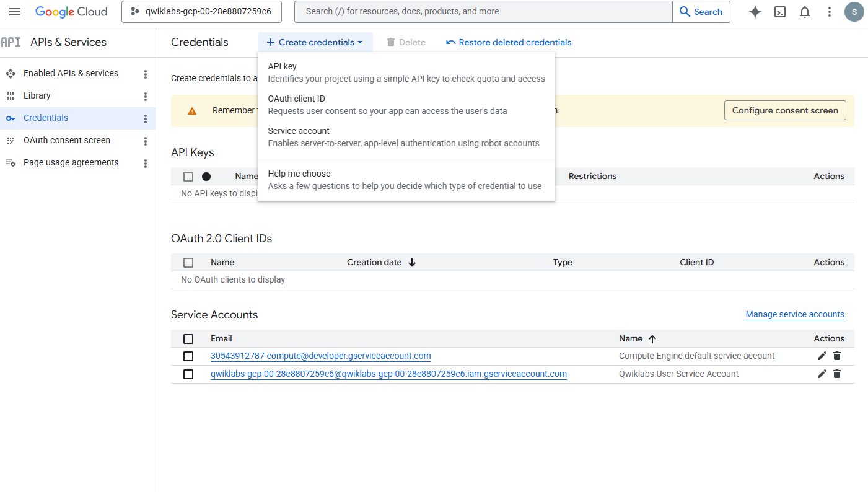Viewport: 868px width, 492px height.
Task: Click the Creation date column header
Action: 374,262
